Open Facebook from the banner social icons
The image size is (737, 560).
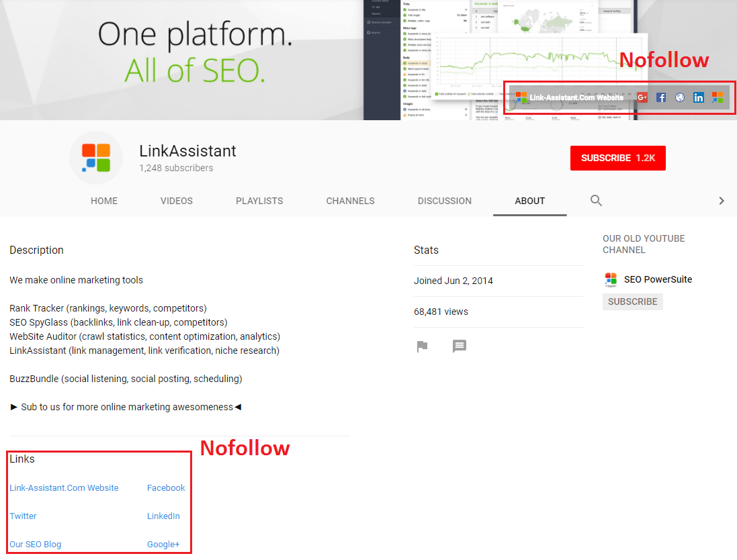click(661, 97)
